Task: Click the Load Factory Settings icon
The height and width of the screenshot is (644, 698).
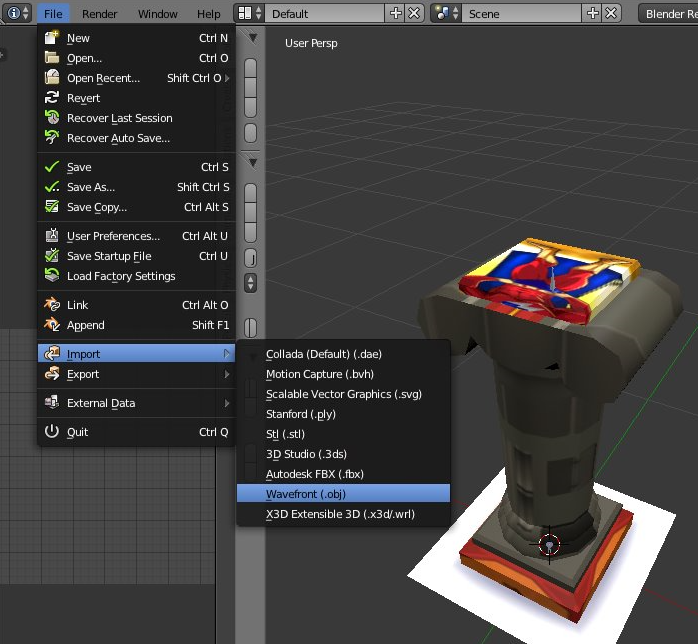Action: tap(52, 276)
